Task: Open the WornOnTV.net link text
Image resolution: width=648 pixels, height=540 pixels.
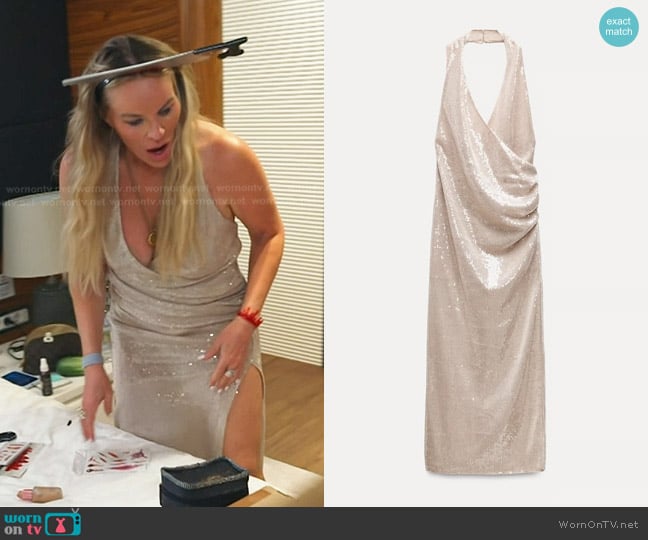Action: click(598, 524)
